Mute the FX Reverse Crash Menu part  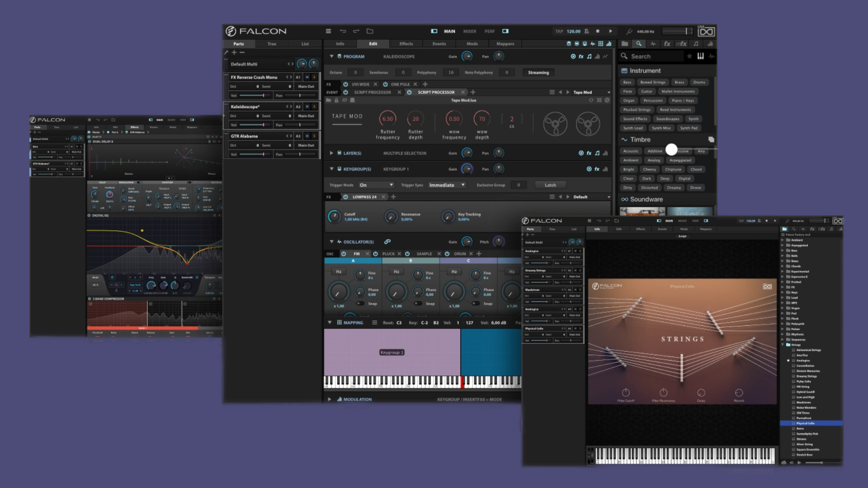(x=307, y=77)
